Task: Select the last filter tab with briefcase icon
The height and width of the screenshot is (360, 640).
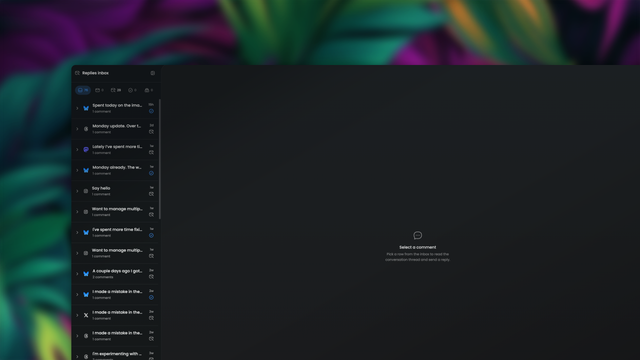Action: (x=149, y=90)
